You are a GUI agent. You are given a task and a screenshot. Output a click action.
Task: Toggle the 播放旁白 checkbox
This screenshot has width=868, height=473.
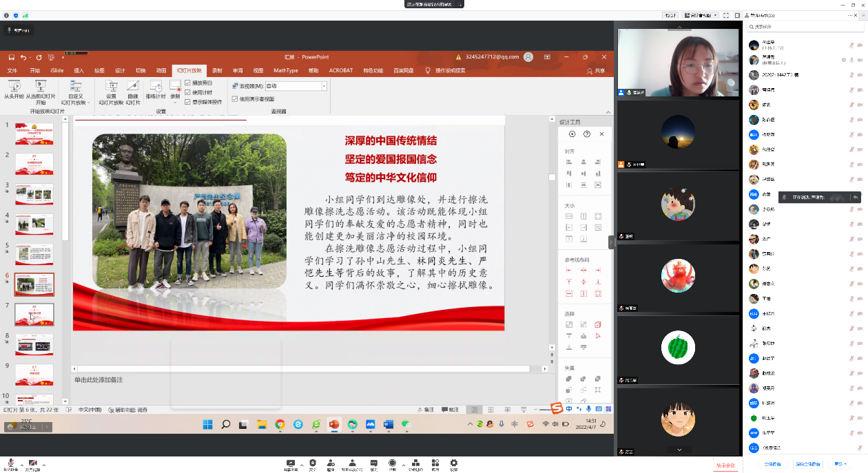[x=188, y=83]
